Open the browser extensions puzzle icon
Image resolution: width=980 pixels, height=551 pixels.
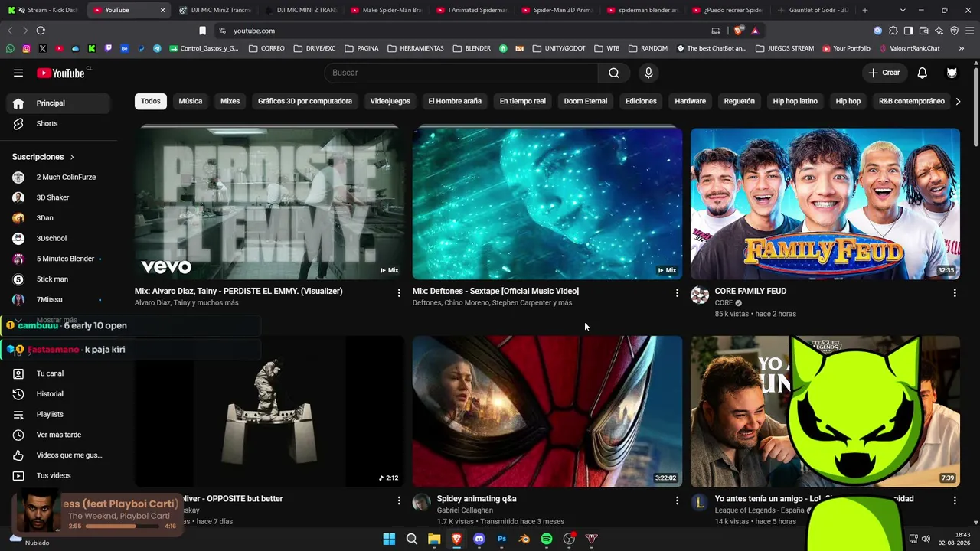tap(893, 31)
